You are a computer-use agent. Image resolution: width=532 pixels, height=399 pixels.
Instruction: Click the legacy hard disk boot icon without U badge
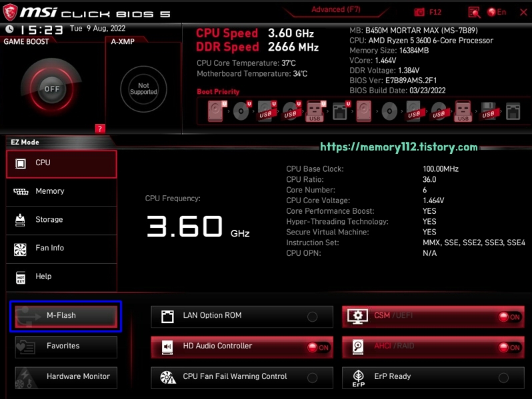point(364,111)
